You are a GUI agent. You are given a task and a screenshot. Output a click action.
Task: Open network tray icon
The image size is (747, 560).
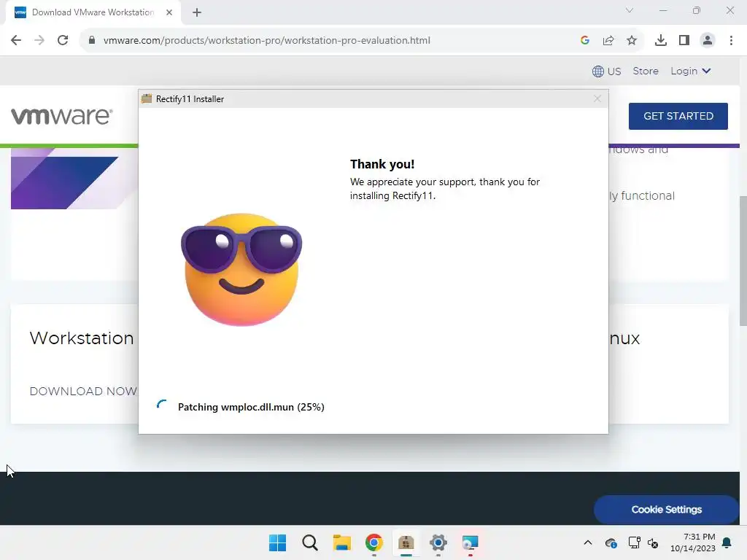[634, 542]
